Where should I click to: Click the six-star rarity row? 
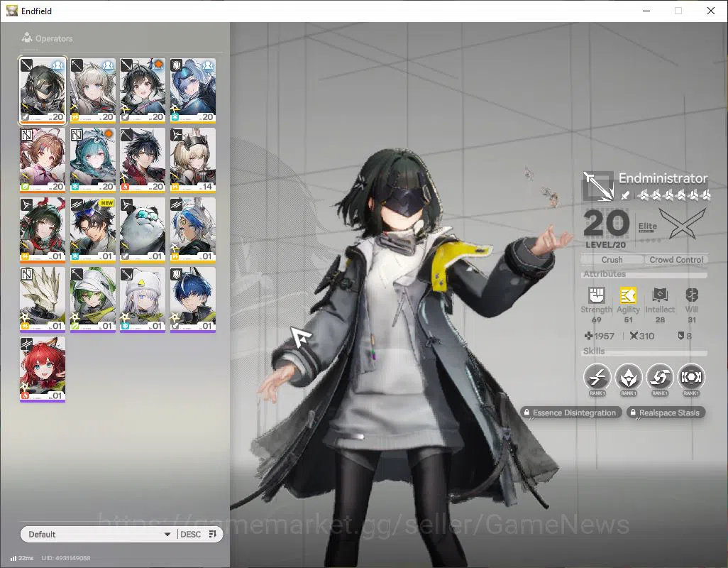[x=673, y=195]
